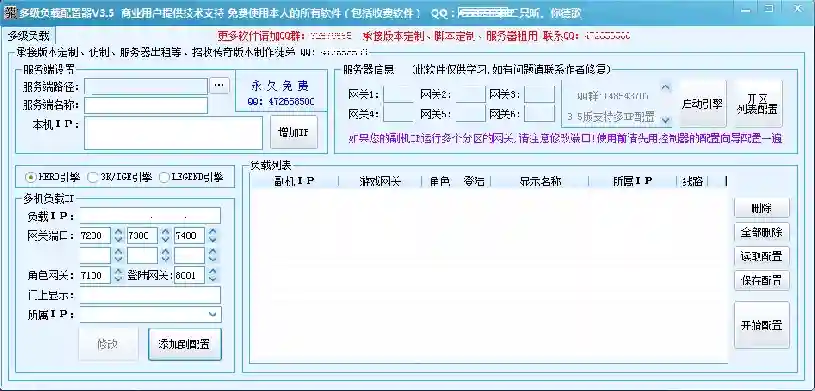Click the 读取配置 button

(x=761, y=256)
